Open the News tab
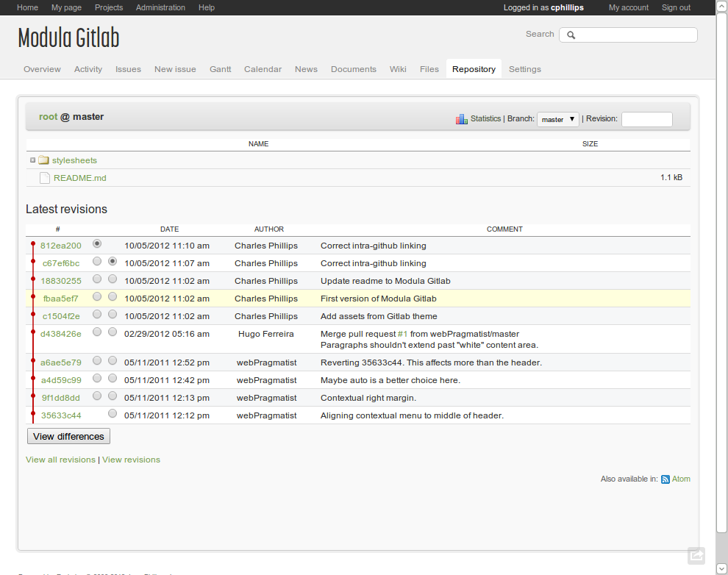Viewport: 728px width, 575px height. (306, 69)
